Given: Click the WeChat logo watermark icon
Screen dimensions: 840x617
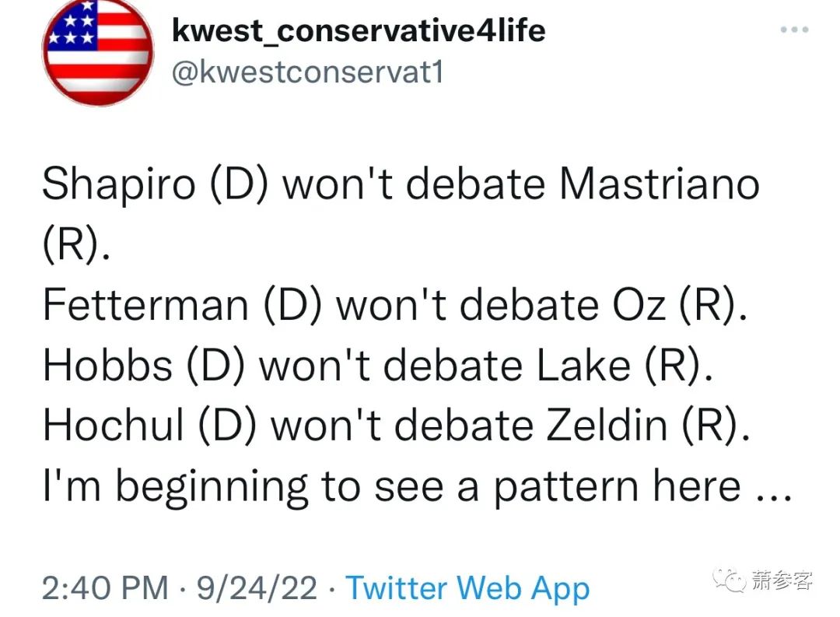Looking at the screenshot, I should pyautogui.click(x=729, y=580).
